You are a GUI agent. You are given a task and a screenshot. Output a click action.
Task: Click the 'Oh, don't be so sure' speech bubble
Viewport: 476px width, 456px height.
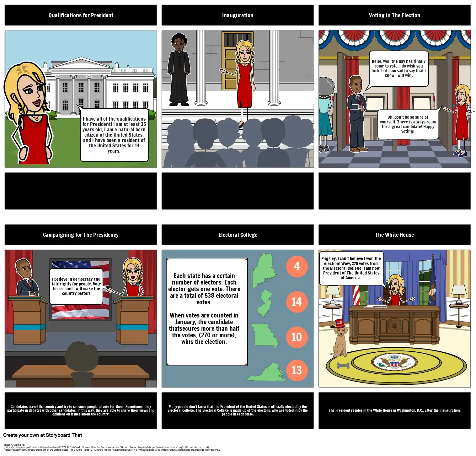(408, 124)
